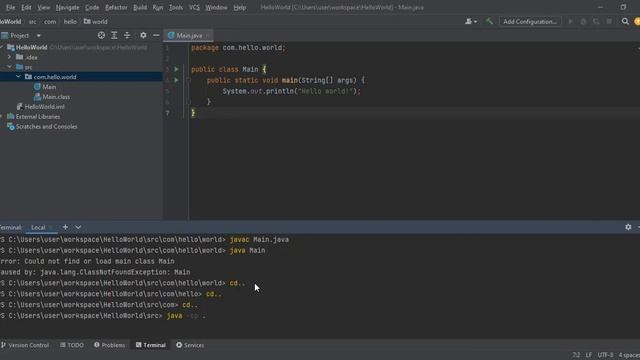The width and height of the screenshot is (640, 360).
Task: Open the Problems tool window
Action: click(x=109, y=345)
